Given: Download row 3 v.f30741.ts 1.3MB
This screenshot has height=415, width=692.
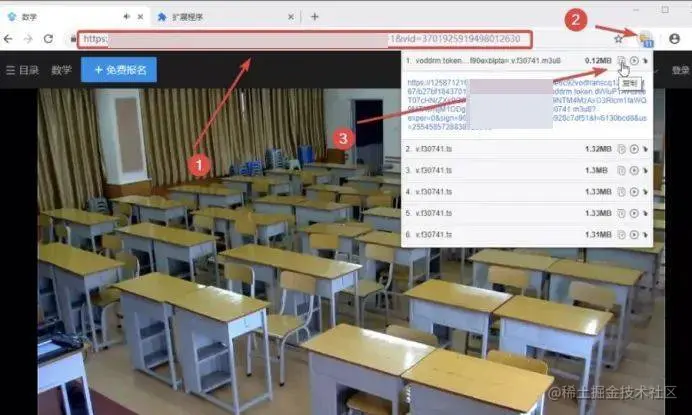Looking at the screenshot, I should point(645,170).
